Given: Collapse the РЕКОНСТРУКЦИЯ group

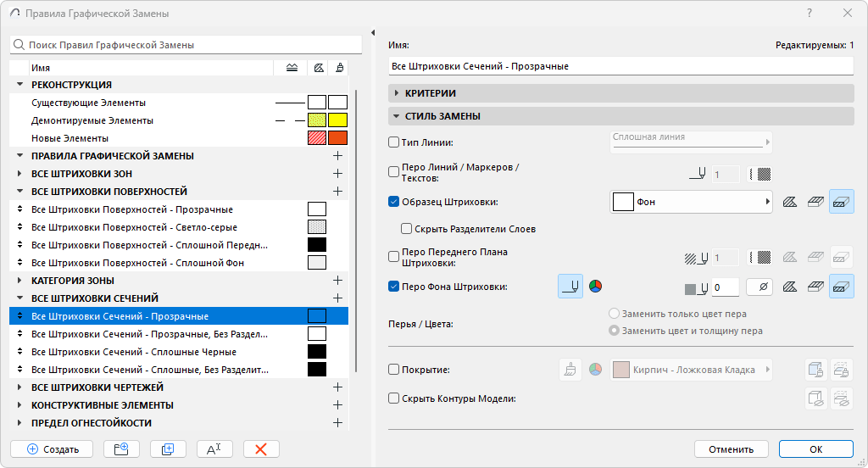Looking at the screenshot, I should (19, 85).
